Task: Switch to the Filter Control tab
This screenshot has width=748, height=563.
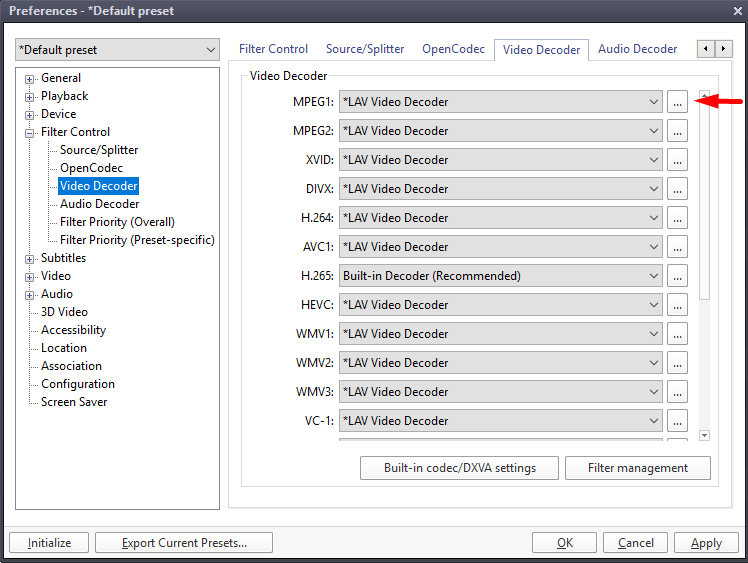Action: coord(273,49)
